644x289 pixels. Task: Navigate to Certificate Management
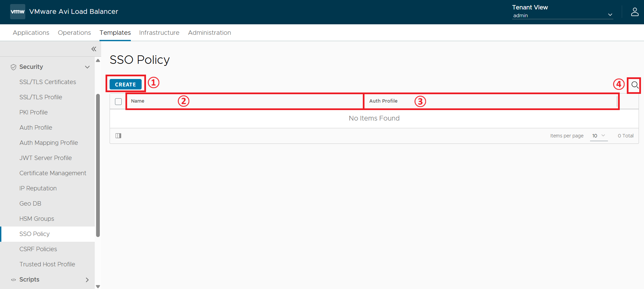click(x=53, y=173)
